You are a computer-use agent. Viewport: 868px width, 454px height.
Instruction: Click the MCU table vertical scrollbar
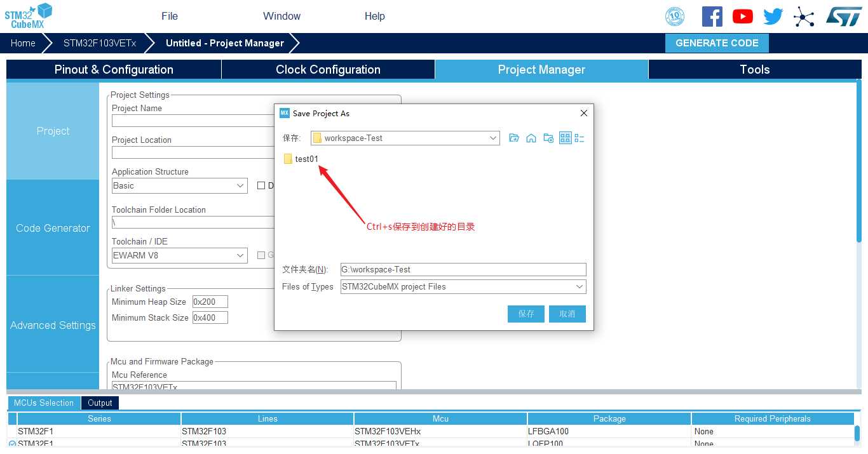point(857,432)
